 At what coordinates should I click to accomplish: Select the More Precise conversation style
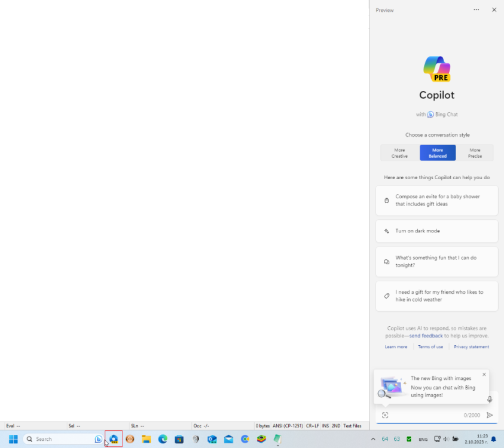point(475,153)
